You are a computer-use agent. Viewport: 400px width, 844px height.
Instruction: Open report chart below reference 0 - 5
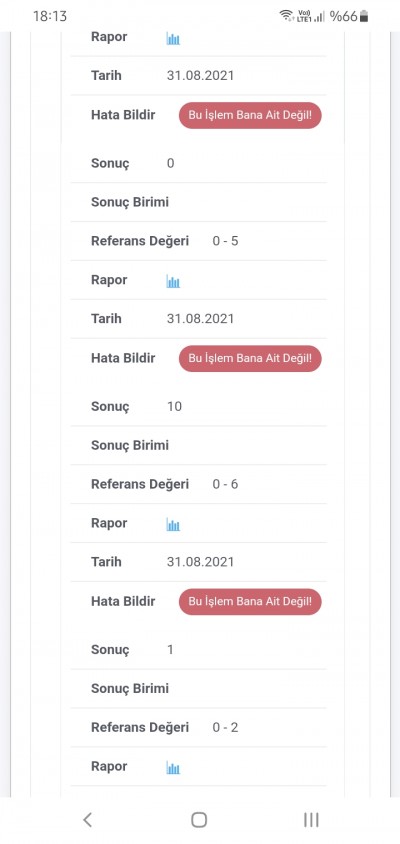[x=173, y=281]
